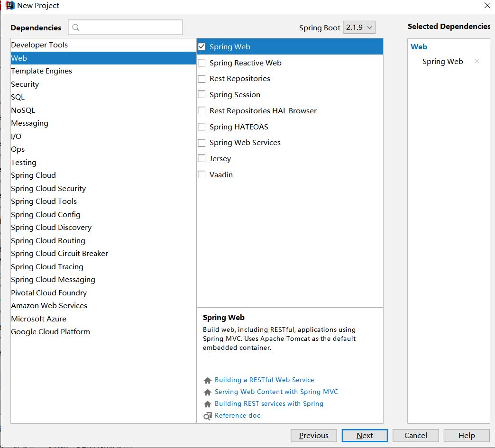The image size is (495, 448).
Task: Select the Spring Cloud Discovery category
Action: 51,228
